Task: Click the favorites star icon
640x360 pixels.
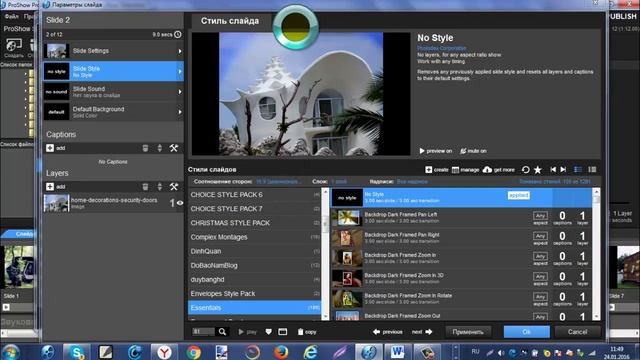Action: (x=538, y=170)
